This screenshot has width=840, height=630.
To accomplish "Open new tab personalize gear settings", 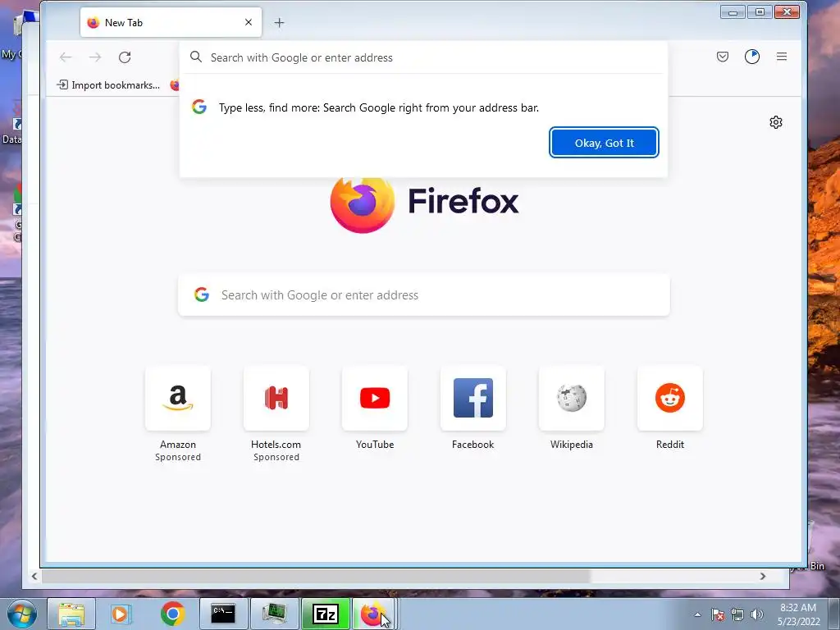I will point(776,123).
